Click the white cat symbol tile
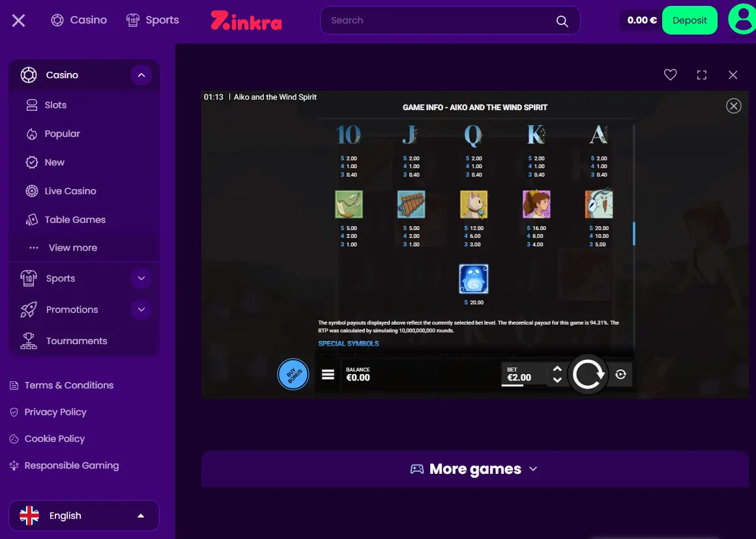The width and height of the screenshot is (756, 539). coord(474,204)
